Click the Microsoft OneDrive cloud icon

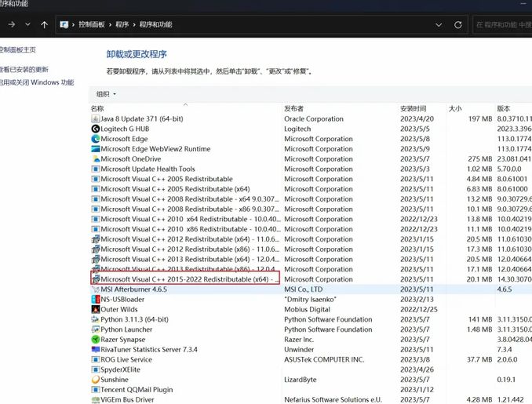coord(95,159)
